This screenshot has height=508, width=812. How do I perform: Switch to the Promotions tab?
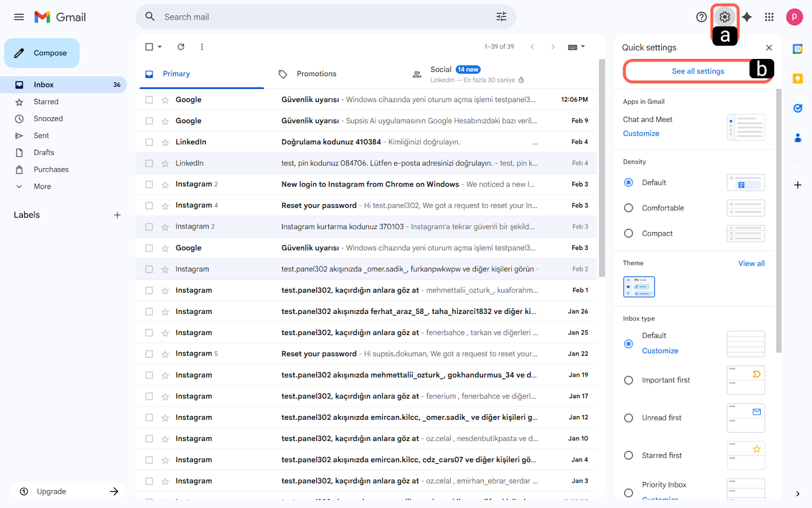[x=316, y=74]
